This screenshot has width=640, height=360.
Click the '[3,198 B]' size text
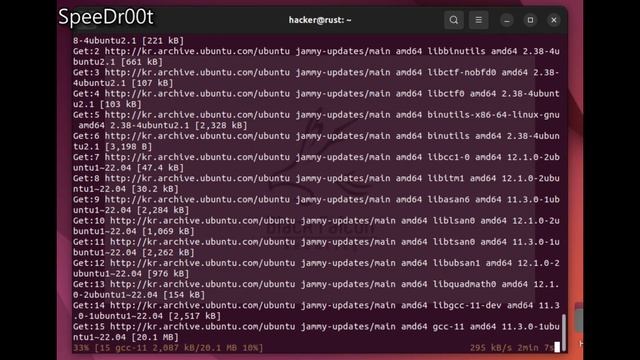point(128,147)
